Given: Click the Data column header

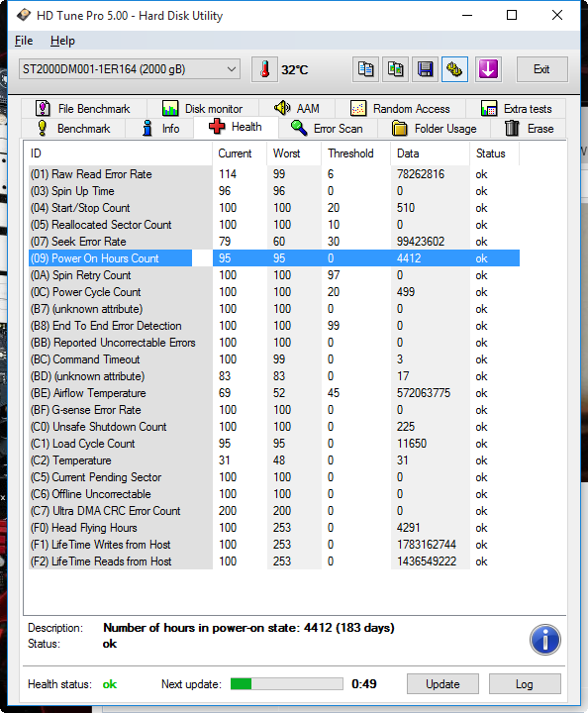Looking at the screenshot, I should 431,153.
